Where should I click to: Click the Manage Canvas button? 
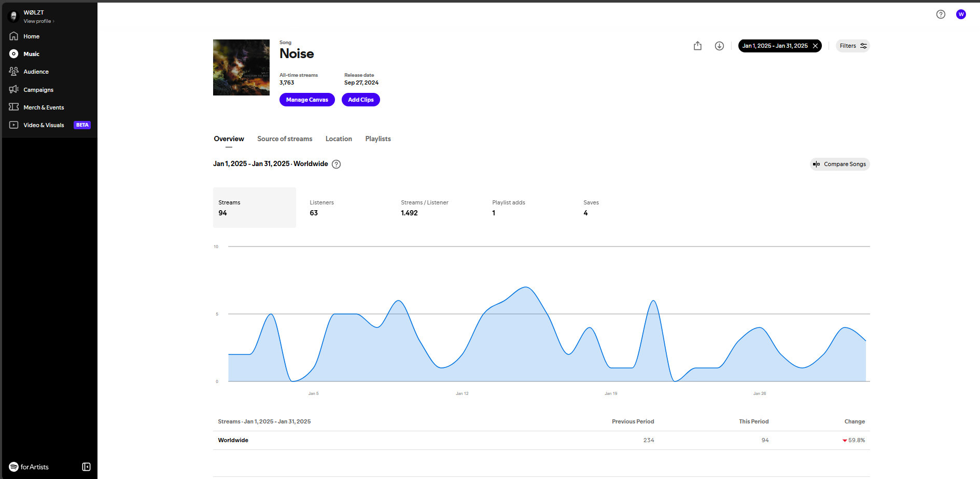click(307, 100)
